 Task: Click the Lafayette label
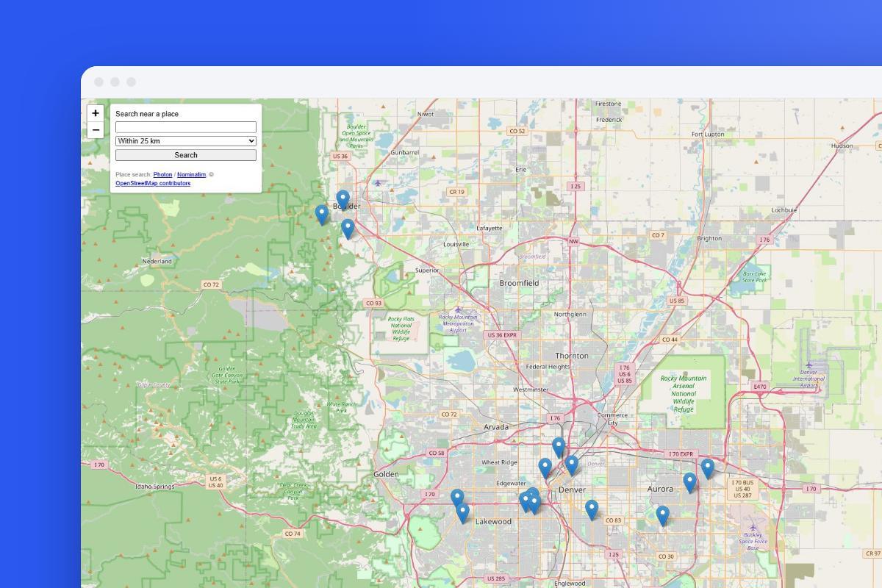[490, 228]
